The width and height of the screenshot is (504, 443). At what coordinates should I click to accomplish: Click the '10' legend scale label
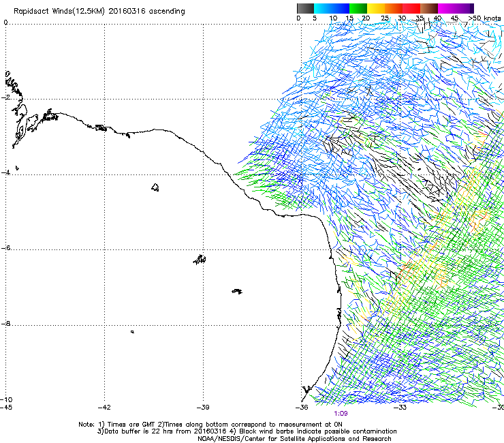coord(333,18)
